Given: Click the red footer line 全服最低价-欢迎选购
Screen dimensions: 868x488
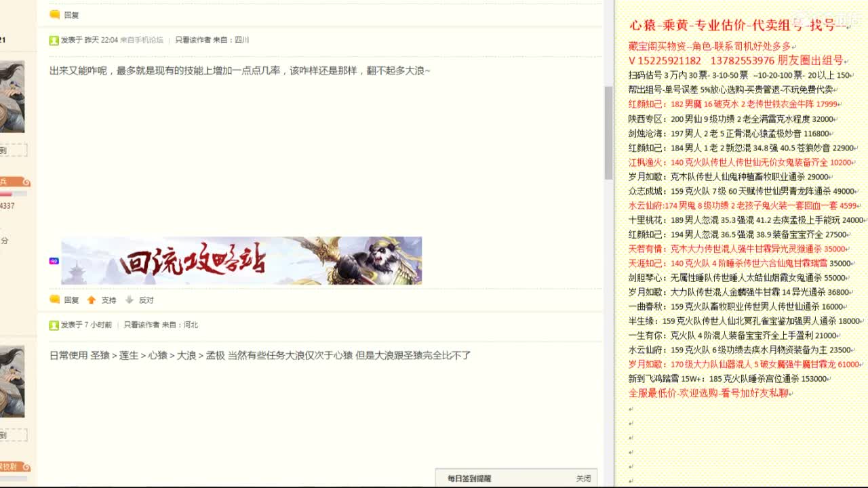Looking at the screenshot, I should click(709, 393).
